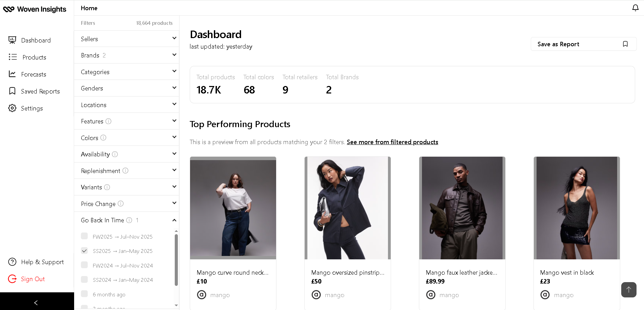This screenshot has height=310, width=644.
Task: Click the Sign Out link
Action: pos(33,279)
